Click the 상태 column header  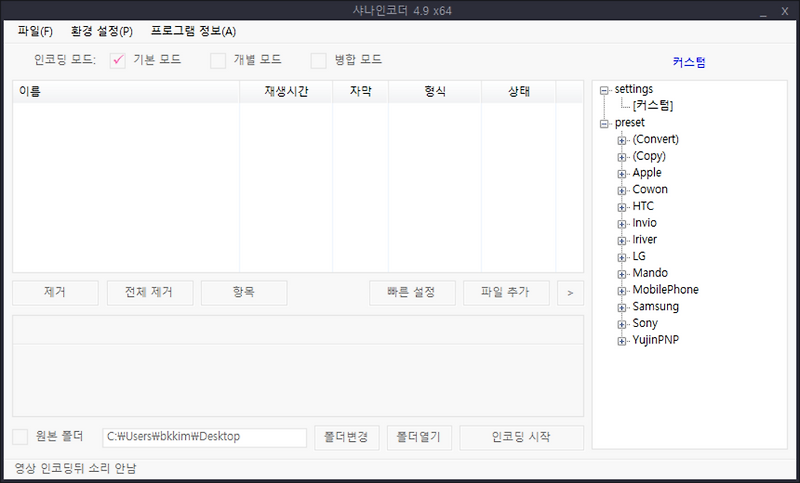[x=518, y=92]
